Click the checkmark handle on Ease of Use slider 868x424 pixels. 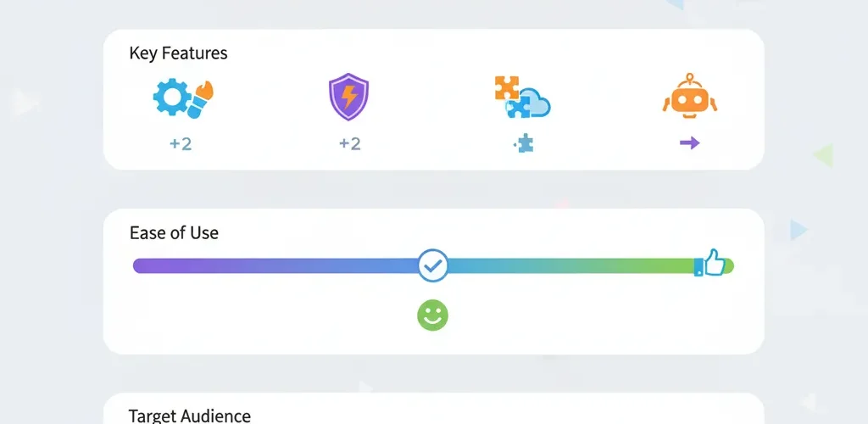(433, 265)
